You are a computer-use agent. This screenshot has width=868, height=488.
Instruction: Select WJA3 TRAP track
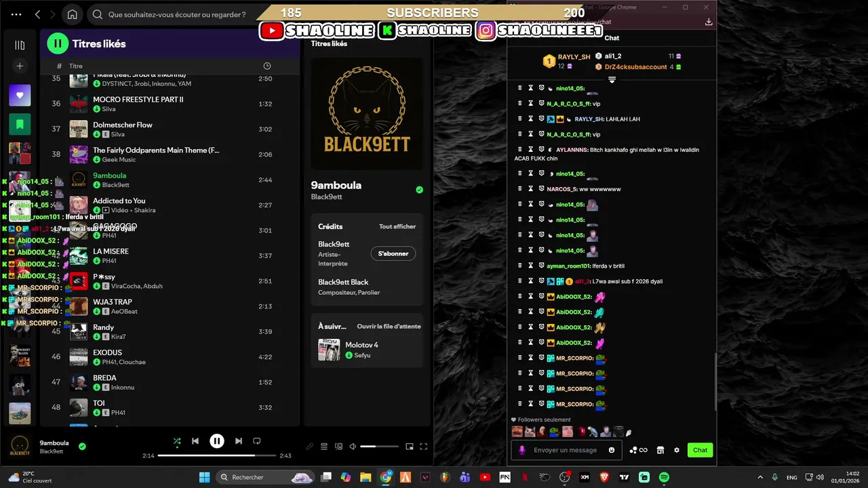pos(170,306)
